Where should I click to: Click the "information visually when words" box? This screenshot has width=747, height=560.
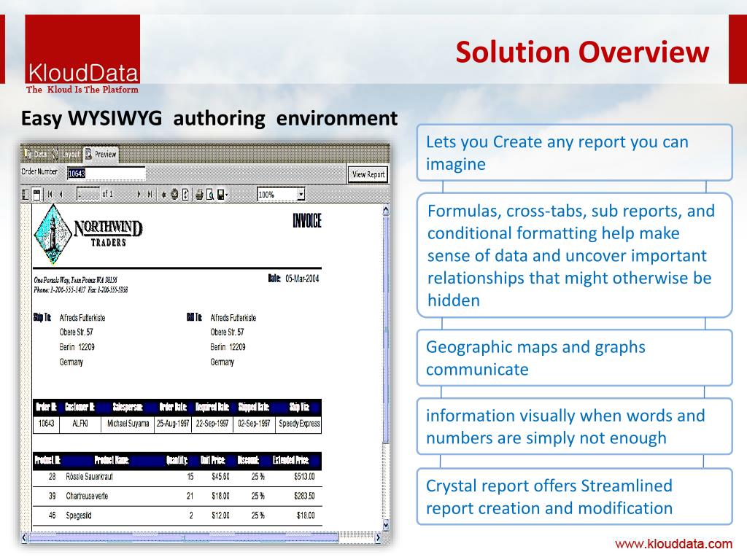pos(574,427)
